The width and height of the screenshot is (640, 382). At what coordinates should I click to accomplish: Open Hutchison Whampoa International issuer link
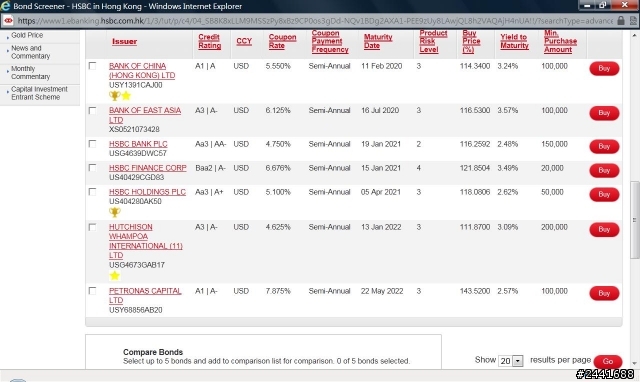click(x=145, y=241)
